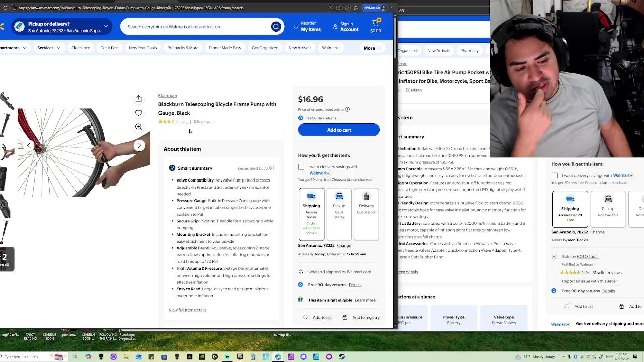This screenshot has height=362, width=644.
Task: Open Copilot from the taskbar
Action: click(x=88, y=357)
